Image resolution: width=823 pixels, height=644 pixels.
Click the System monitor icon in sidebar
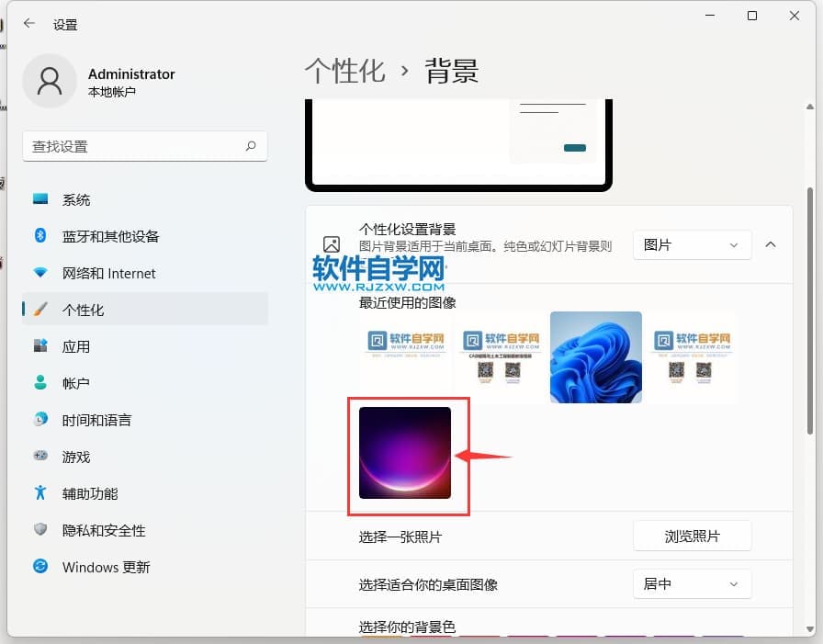tap(40, 199)
